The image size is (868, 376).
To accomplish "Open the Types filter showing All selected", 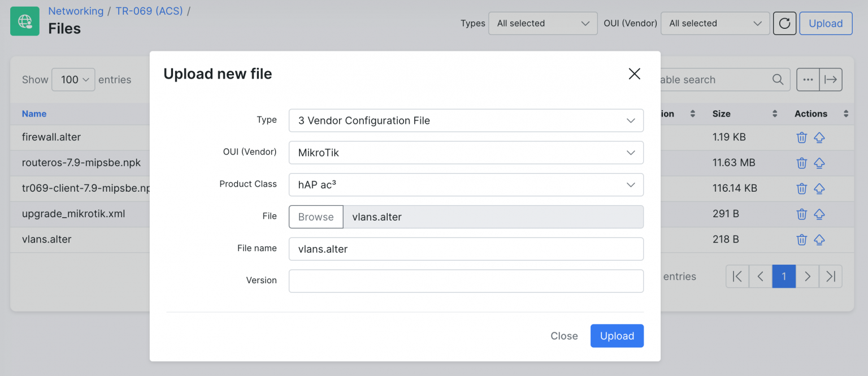I will tap(542, 23).
